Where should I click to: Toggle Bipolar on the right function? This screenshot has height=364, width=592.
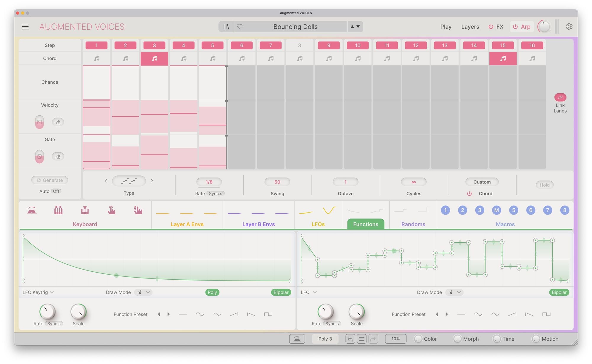coord(559,292)
